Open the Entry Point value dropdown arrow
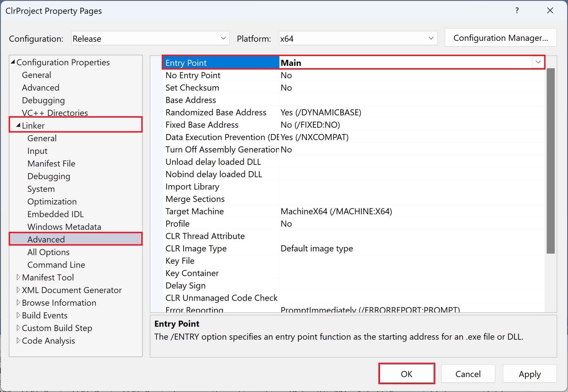Image resolution: width=568 pixels, height=392 pixels. [538, 63]
